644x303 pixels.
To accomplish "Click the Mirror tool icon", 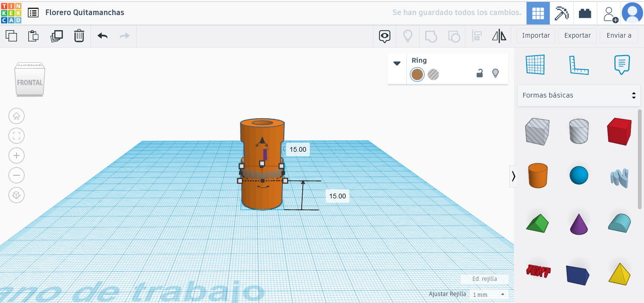I will 499,36.
